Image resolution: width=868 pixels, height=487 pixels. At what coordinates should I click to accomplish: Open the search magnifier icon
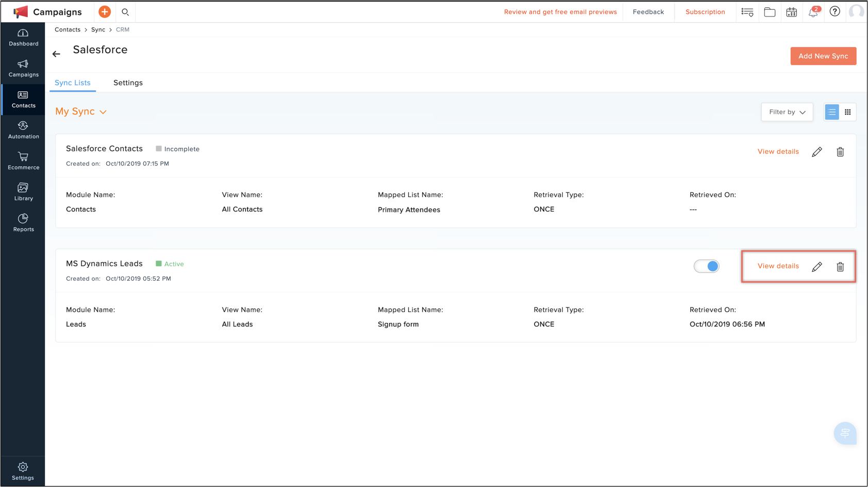[x=125, y=12]
